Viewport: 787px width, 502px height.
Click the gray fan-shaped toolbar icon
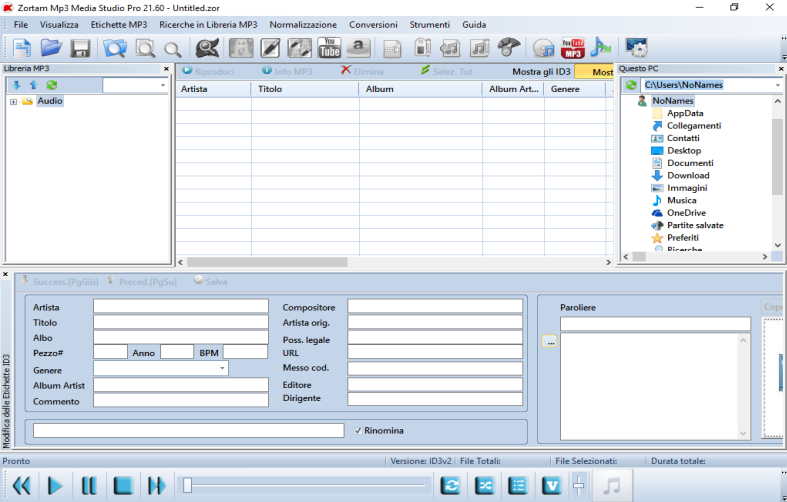[508, 48]
